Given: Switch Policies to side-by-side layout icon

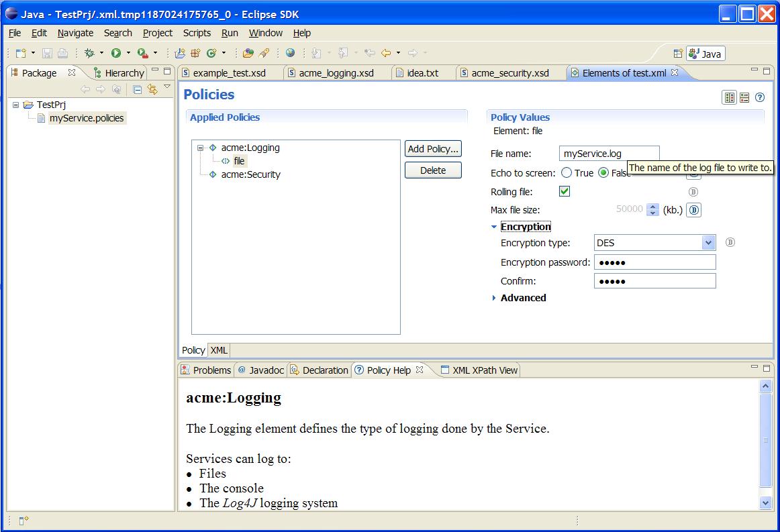Looking at the screenshot, I should (729, 97).
